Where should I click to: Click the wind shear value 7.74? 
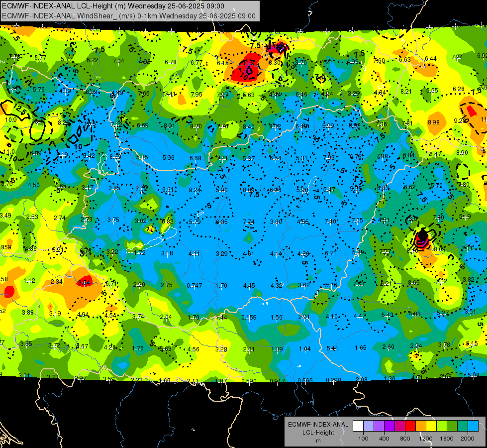click(249, 222)
